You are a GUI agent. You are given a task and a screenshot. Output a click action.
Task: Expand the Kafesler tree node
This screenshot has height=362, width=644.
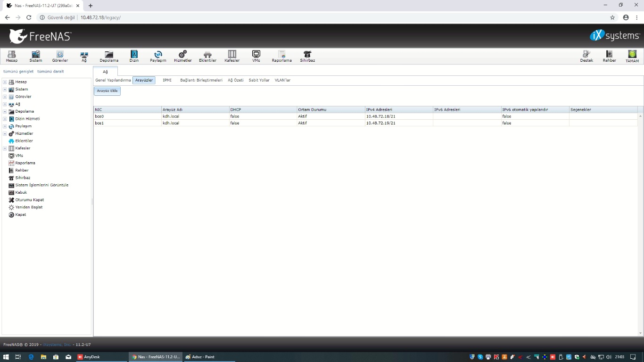5,148
